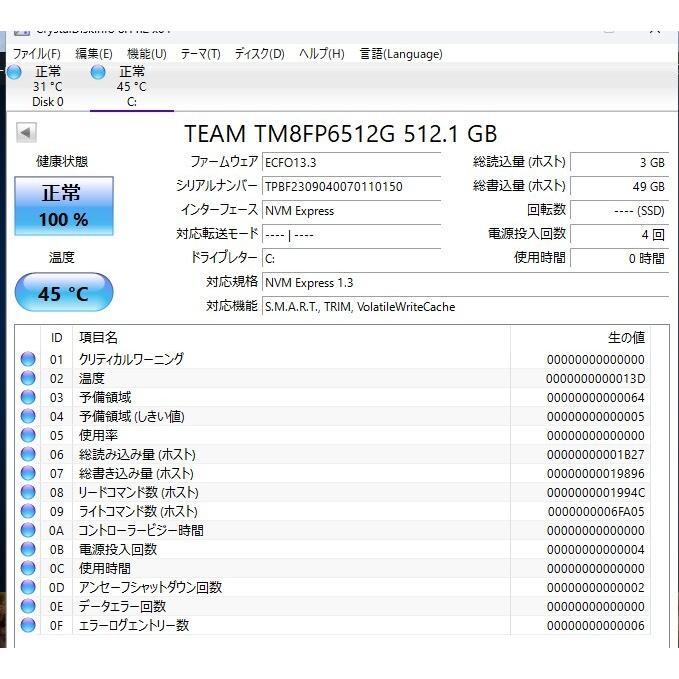Image resolution: width=679 pixels, height=679 pixels.
Task: Click the 正常 100 % health status button
Action: point(64,206)
